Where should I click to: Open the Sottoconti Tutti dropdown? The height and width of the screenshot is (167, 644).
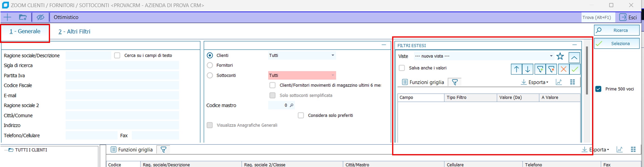coord(302,75)
